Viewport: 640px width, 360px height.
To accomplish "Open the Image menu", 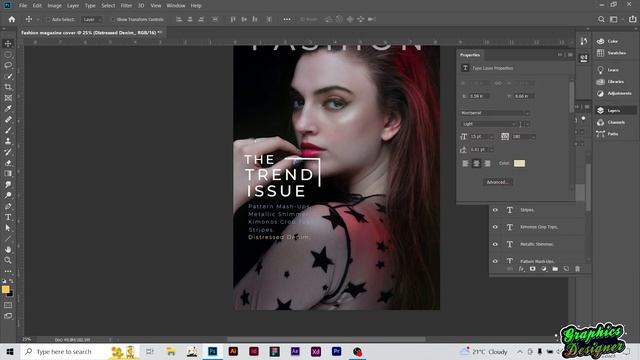I will click(x=54, y=6).
